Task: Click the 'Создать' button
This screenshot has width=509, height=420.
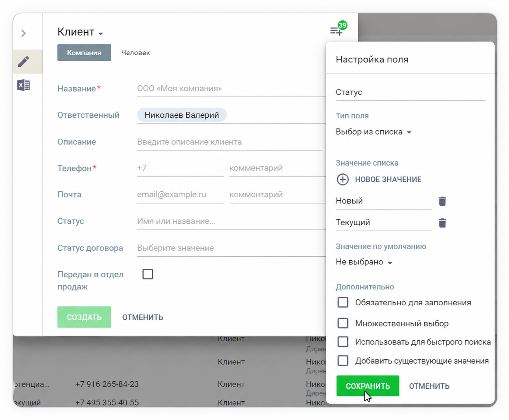Action: (x=84, y=317)
